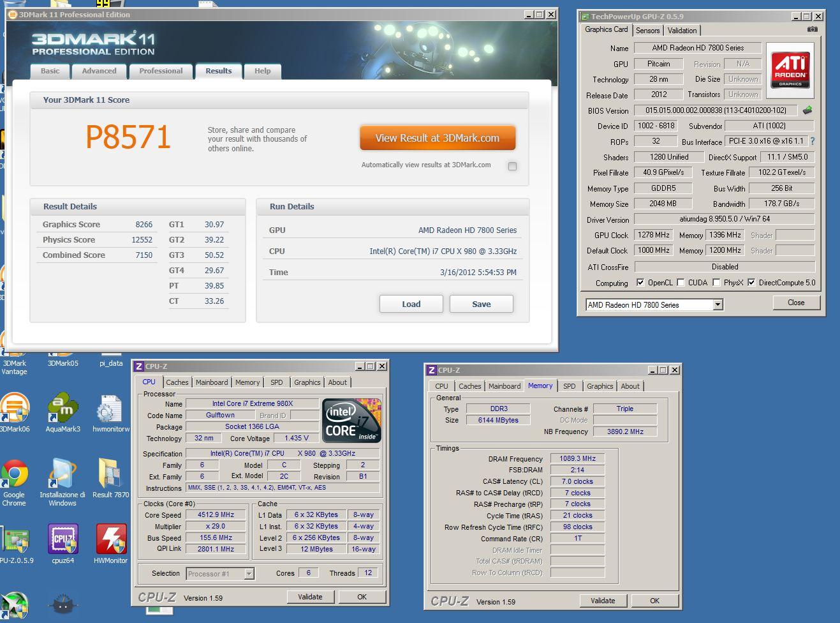Toggle DirectCompute 5.0 checkbox
The height and width of the screenshot is (623, 840).
click(x=751, y=283)
